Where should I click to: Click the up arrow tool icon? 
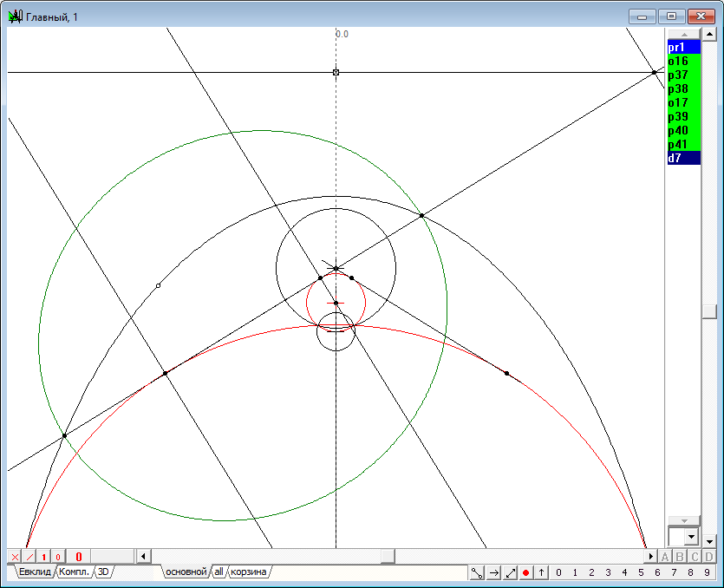pyautogui.click(x=541, y=572)
